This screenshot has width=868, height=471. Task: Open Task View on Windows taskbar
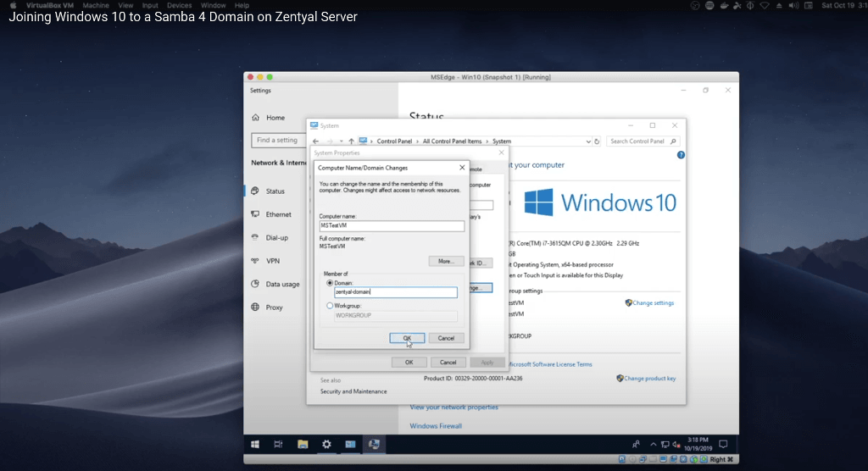[278, 445]
